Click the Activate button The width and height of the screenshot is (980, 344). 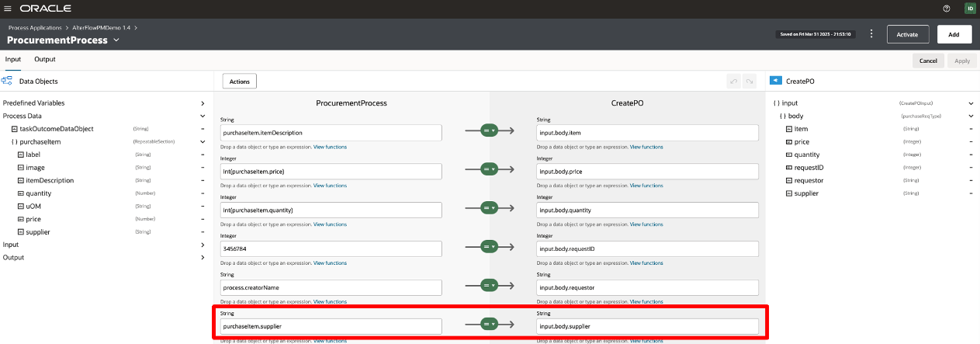(x=907, y=34)
